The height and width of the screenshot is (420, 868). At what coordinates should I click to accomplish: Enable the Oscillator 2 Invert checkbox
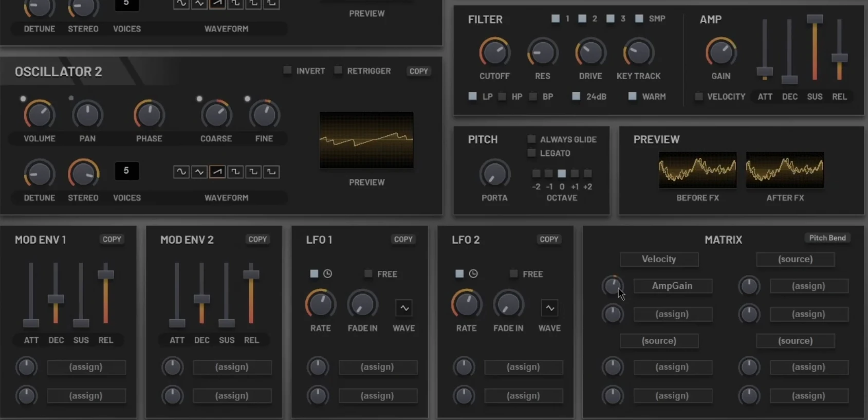[288, 70]
